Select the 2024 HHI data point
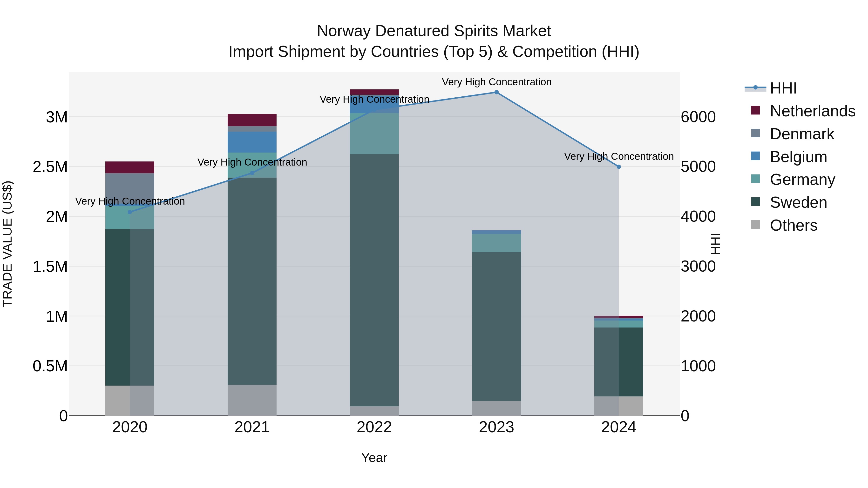The width and height of the screenshot is (868, 488). tap(619, 167)
